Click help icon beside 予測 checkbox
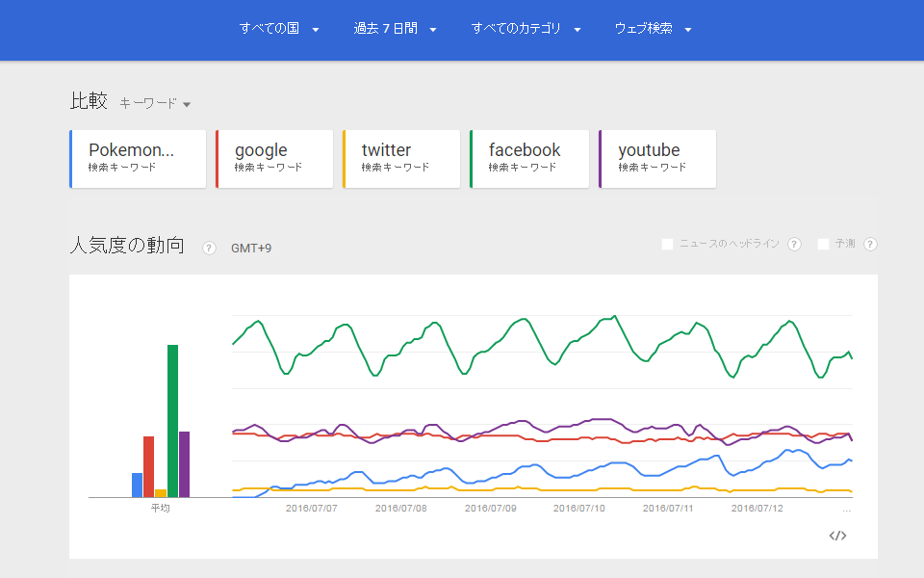 tap(870, 245)
